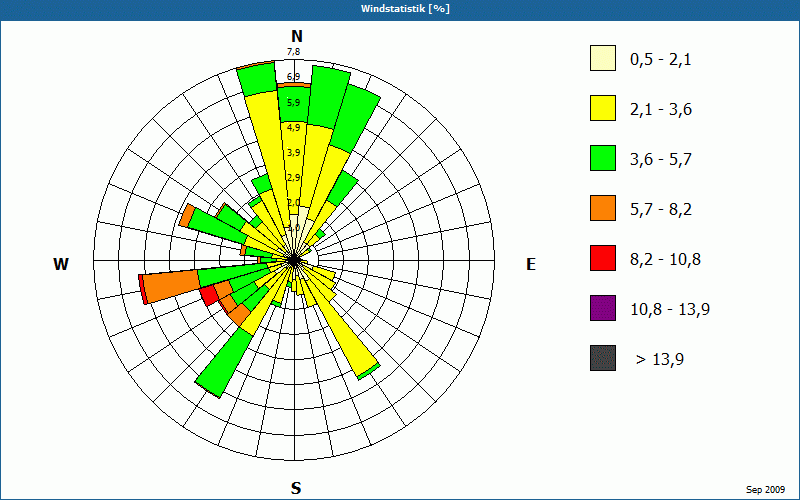800x500 pixels.
Task: Click the green 3,6 - 5,7 legend swatch
Action: 603,158
